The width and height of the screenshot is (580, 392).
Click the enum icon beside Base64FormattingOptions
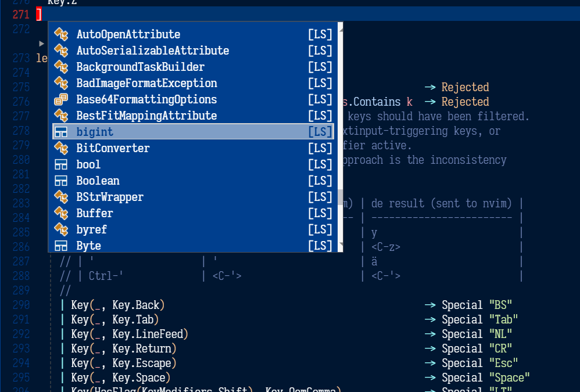(x=61, y=99)
